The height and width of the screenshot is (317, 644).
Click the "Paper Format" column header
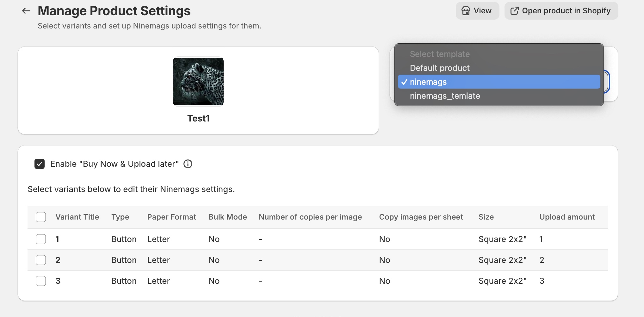pyautogui.click(x=171, y=217)
